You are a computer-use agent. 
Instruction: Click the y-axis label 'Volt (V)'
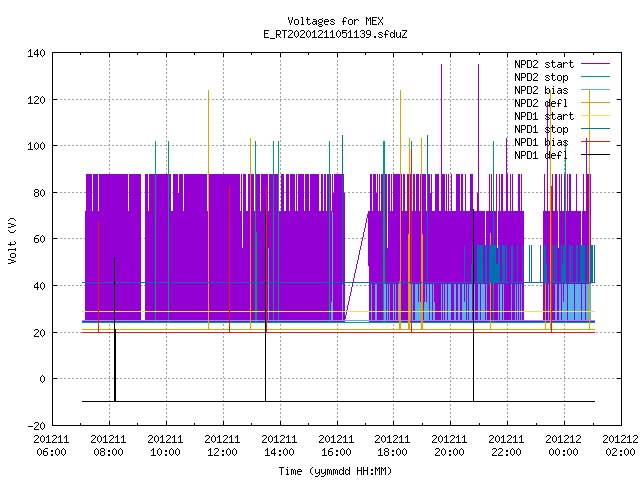point(12,240)
